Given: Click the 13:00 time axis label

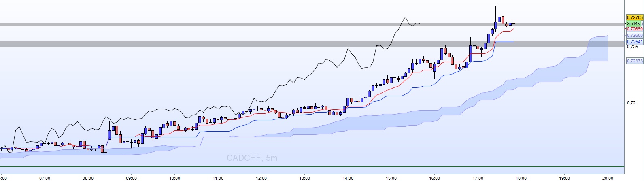Looking at the screenshot, I should click(x=304, y=178).
